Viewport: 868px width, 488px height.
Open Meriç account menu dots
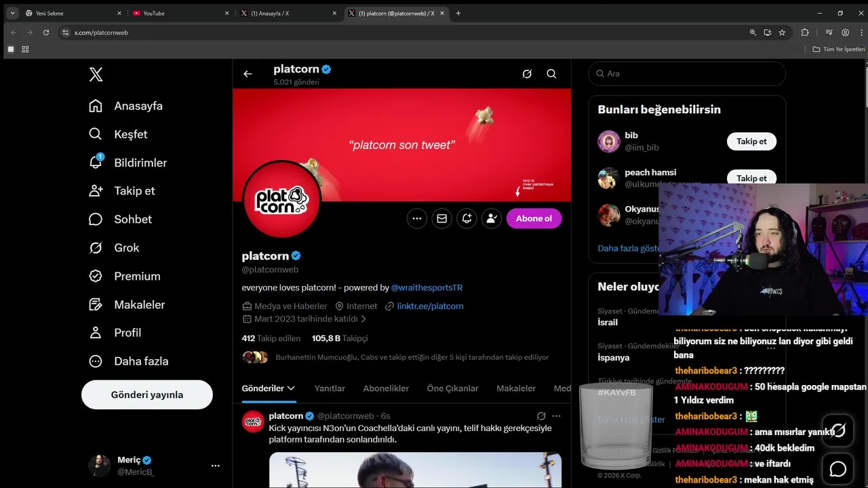(x=216, y=466)
